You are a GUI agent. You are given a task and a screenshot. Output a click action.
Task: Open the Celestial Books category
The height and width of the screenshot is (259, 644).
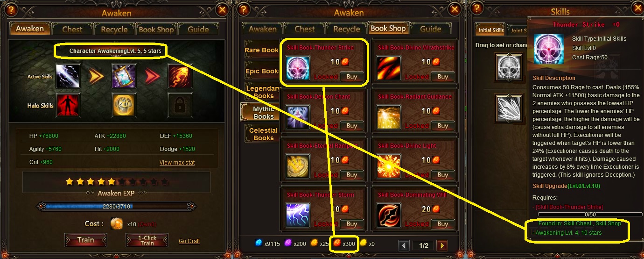263,134
